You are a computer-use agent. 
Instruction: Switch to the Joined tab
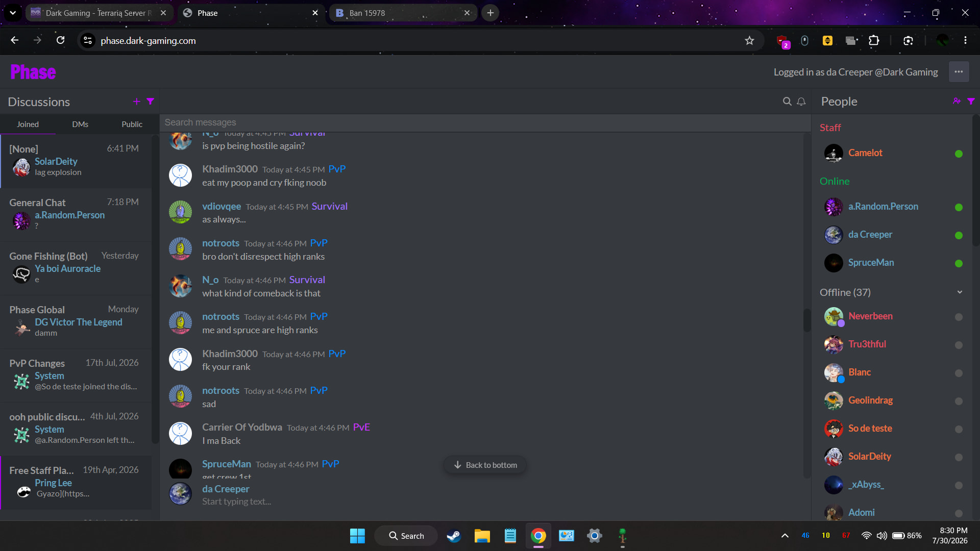pyautogui.click(x=28, y=124)
